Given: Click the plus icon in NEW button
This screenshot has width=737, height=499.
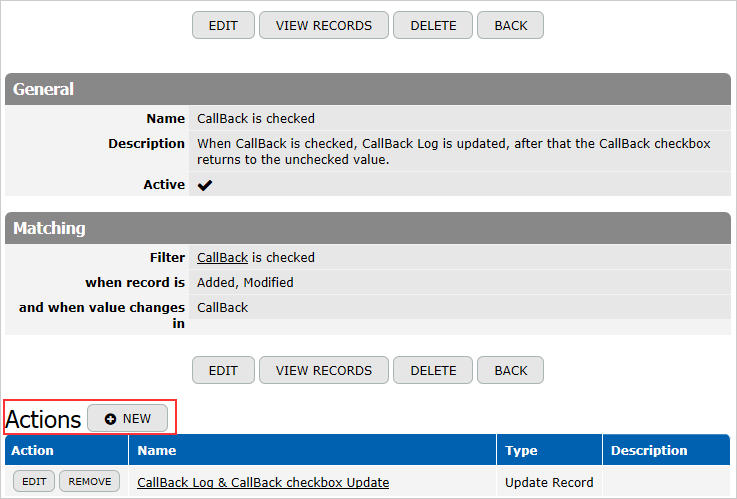Looking at the screenshot, I should [x=110, y=419].
